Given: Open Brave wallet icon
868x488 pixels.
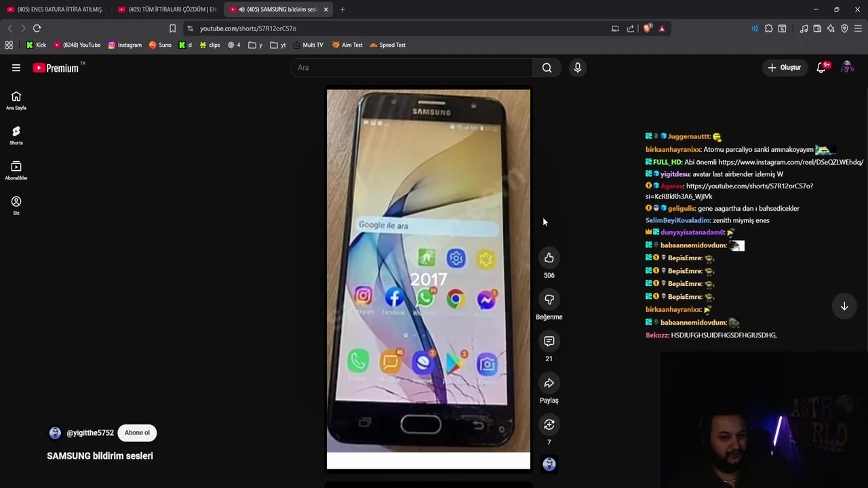Looking at the screenshot, I should [817, 28].
